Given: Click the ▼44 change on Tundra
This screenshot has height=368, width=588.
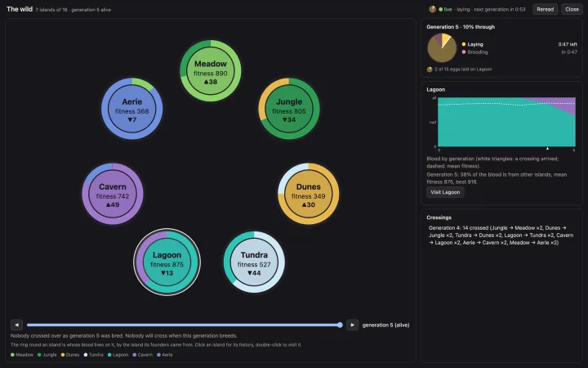Looking at the screenshot, I should click(x=254, y=273).
